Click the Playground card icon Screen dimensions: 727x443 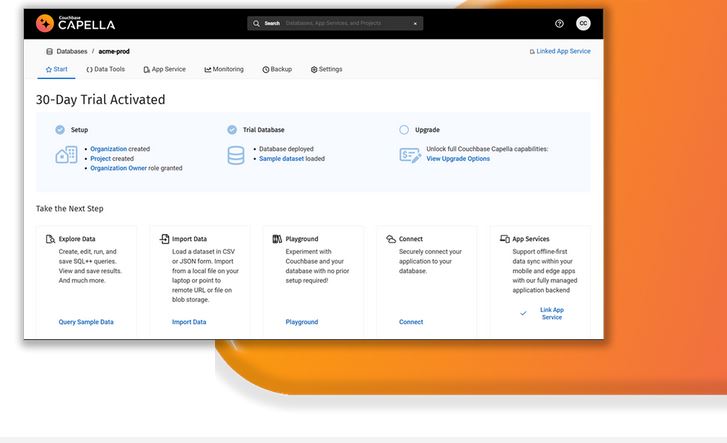click(278, 239)
